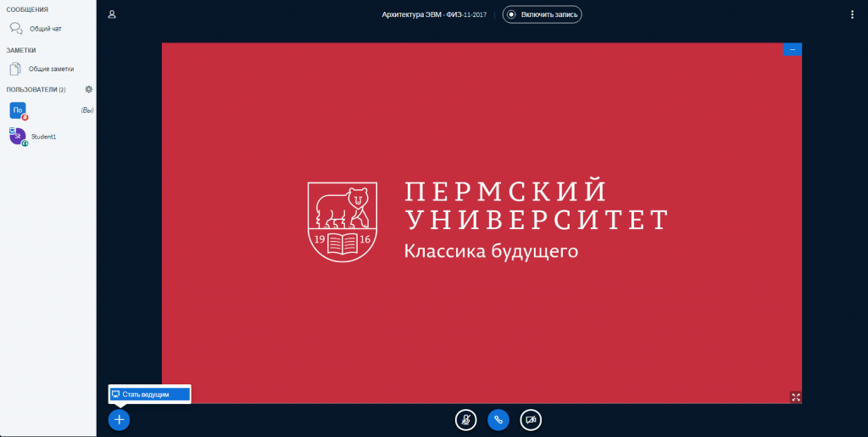
Task: Click the ЗАМЕТКИ section header
Action: point(21,50)
